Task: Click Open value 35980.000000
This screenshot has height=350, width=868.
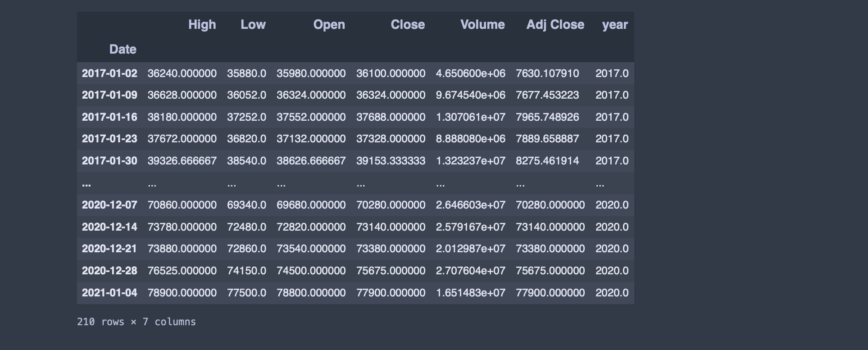Action: coord(311,73)
